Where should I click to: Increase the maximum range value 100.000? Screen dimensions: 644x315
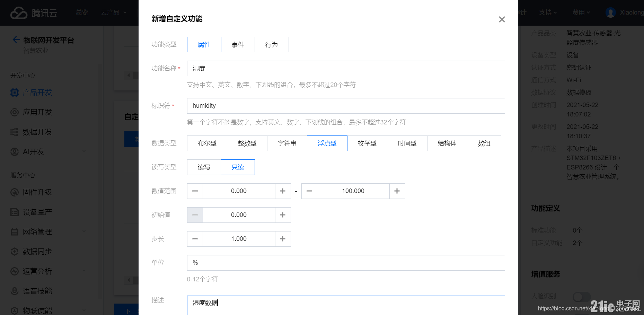pos(397,191)
